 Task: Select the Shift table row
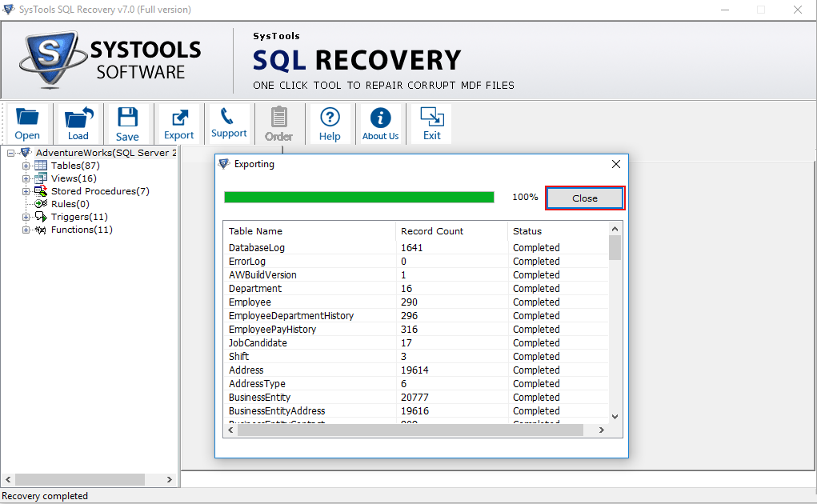click(416, 356)
